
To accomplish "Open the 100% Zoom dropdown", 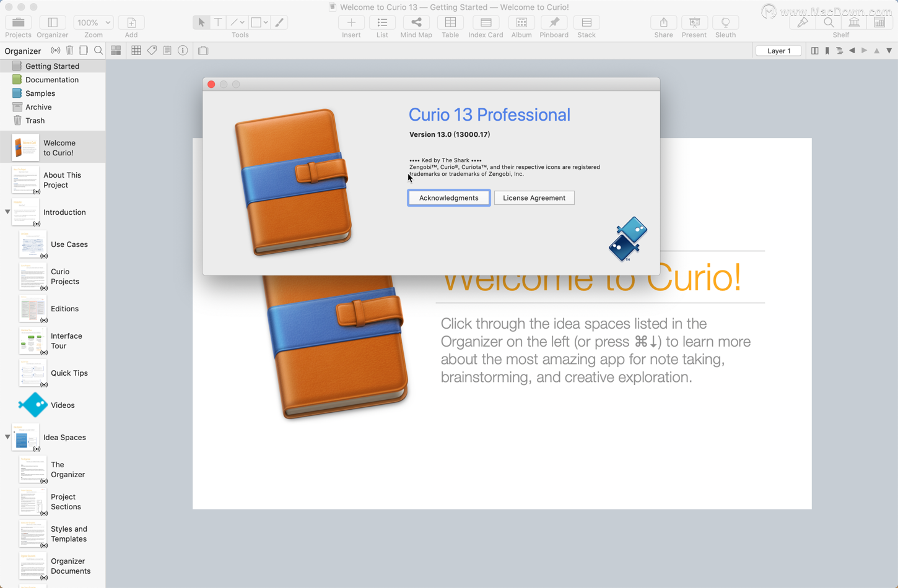I will (93, 23).
